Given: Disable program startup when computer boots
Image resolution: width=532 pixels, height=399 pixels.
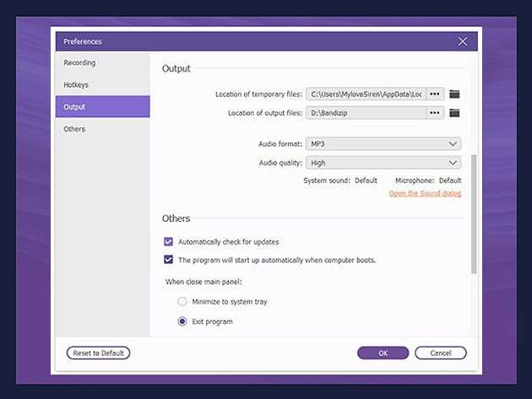Looking at the screenshot, I should (169, 260).
